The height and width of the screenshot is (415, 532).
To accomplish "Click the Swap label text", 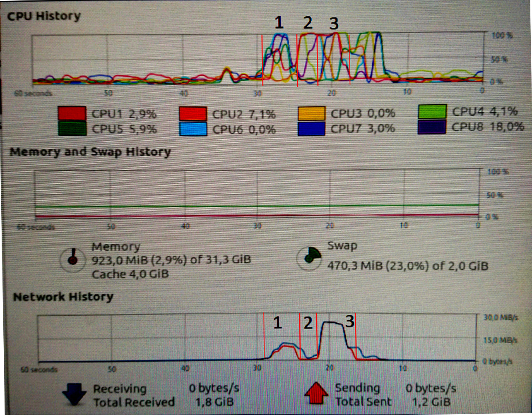I will click(x=342, y=246).
